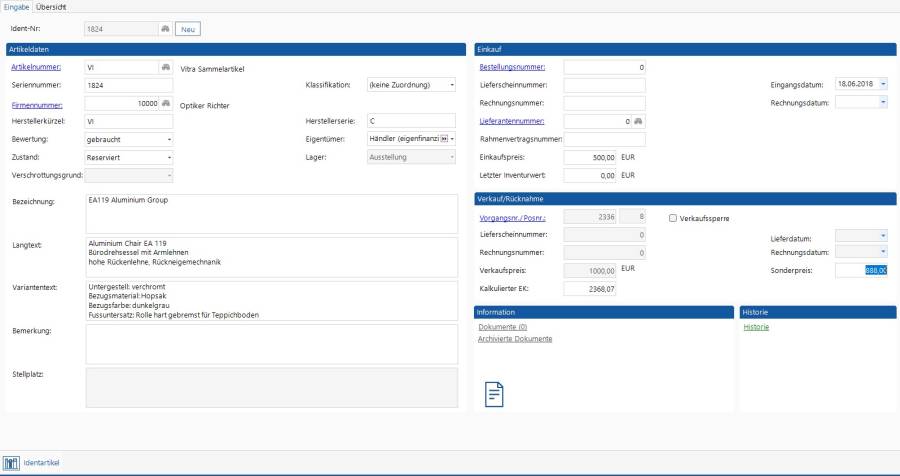Click the Archivierte Dokumente link
The width and height of the screenshot is (900, 476).
click(x=515, y=338)
